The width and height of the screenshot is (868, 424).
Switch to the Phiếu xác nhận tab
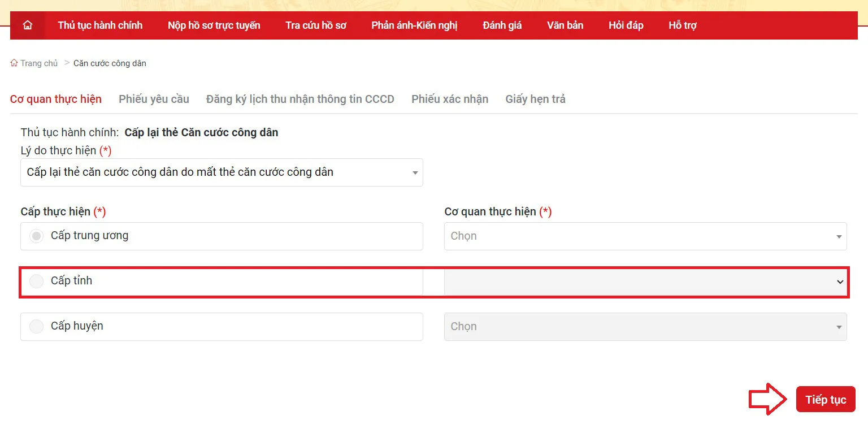click(450, 99)
